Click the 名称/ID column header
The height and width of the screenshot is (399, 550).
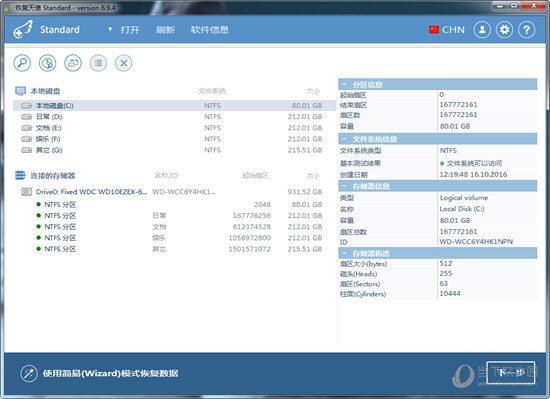(166, 175)
